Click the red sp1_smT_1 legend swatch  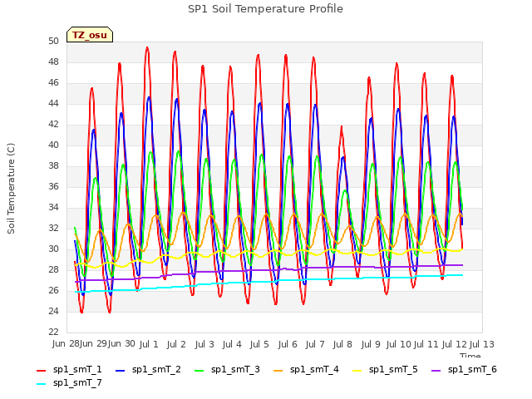pos(41,371)
